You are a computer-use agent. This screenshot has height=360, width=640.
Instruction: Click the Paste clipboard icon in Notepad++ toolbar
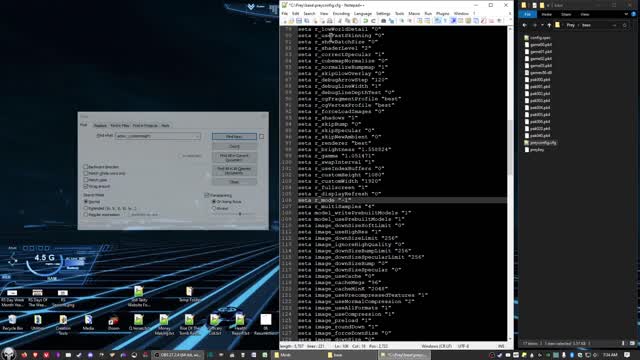(x=356, y=21)
